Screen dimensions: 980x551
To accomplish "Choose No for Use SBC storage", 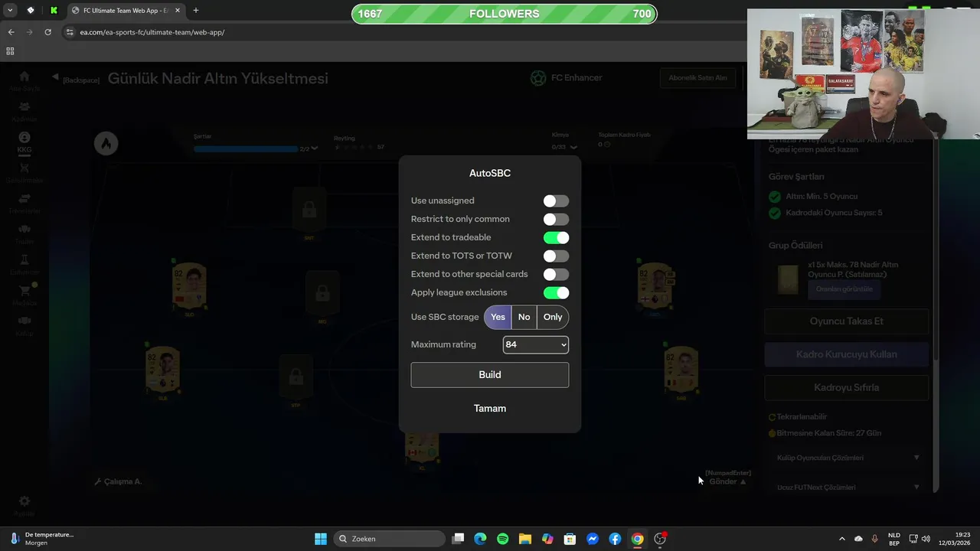I will [524, 317].
